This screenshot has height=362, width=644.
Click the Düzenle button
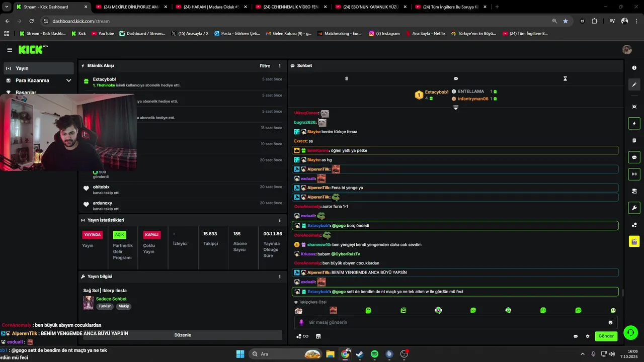[x=183, y=335]
